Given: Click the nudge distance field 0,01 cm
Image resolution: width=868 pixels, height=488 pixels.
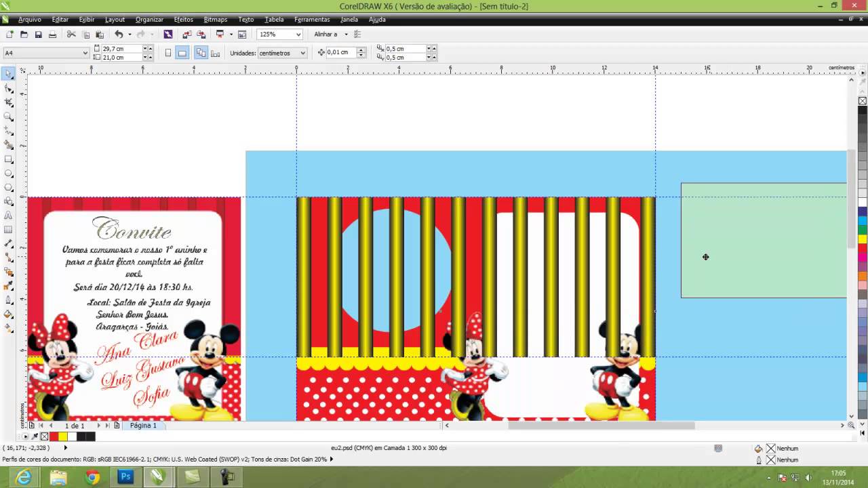Looking at the screenshot, I should [341, 53].
